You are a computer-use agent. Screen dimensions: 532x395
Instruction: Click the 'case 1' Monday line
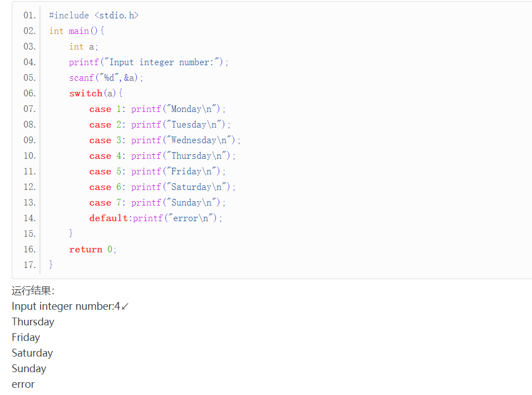(157, 109)
